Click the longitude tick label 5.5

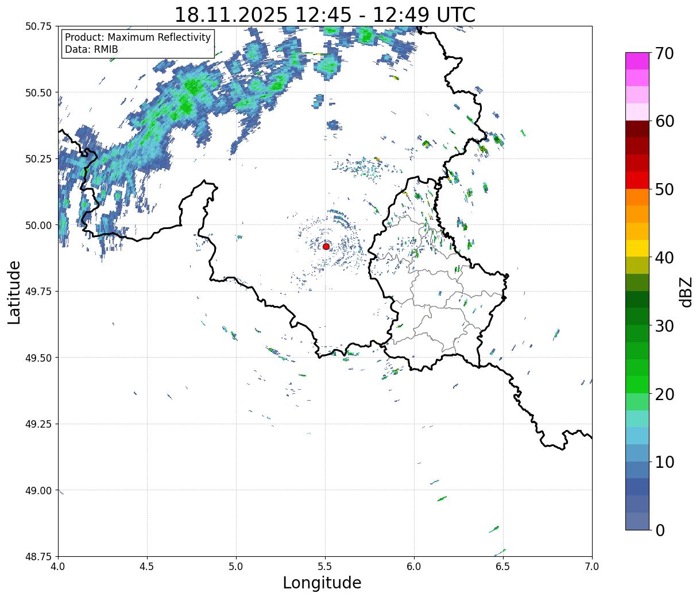pos(325,567)
